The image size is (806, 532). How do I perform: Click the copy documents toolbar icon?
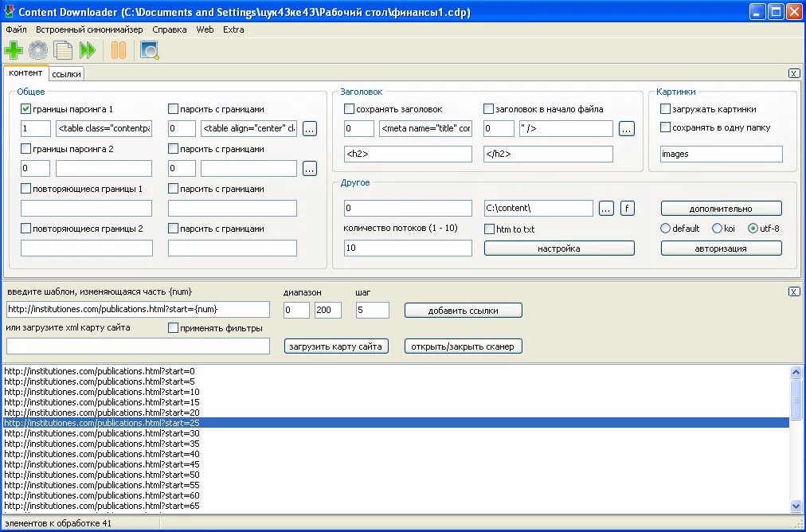pyautogui.click(x=62, y=50)
